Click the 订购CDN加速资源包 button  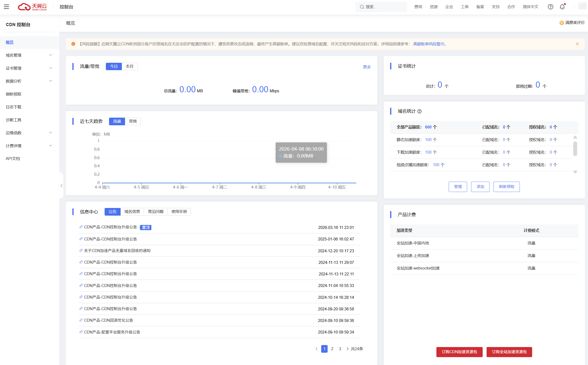459,352
